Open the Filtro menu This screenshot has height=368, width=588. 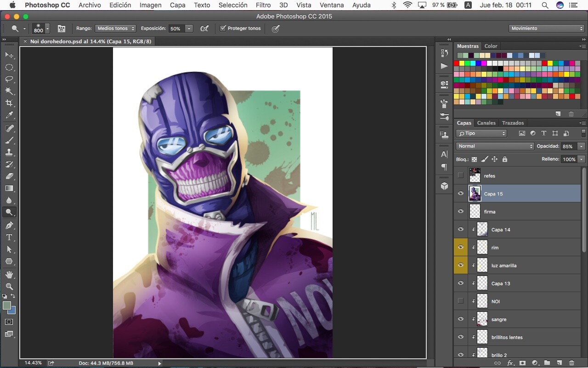tap(263, 5)
